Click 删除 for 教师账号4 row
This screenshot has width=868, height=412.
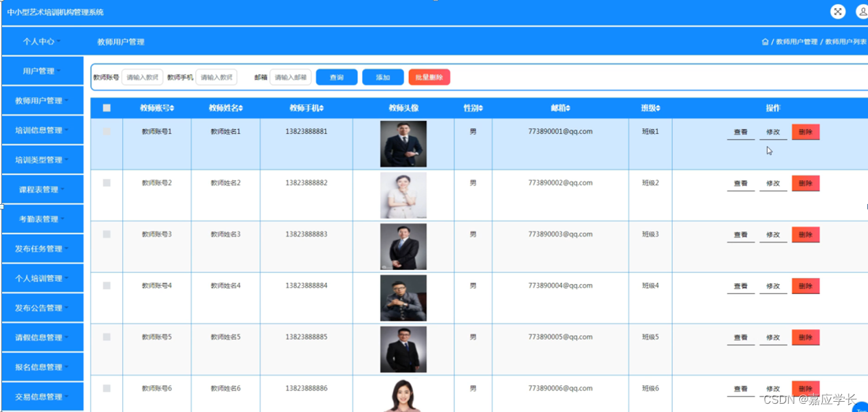point(805,286)
